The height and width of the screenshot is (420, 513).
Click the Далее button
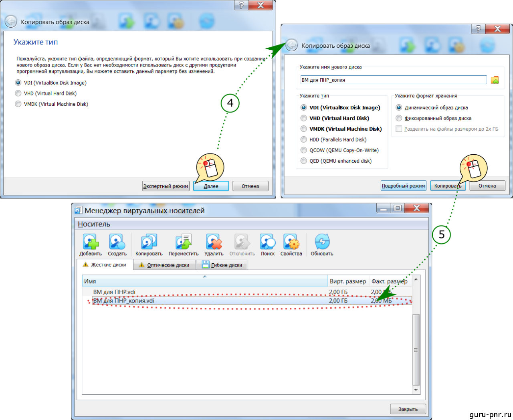[x=211, y=186]
